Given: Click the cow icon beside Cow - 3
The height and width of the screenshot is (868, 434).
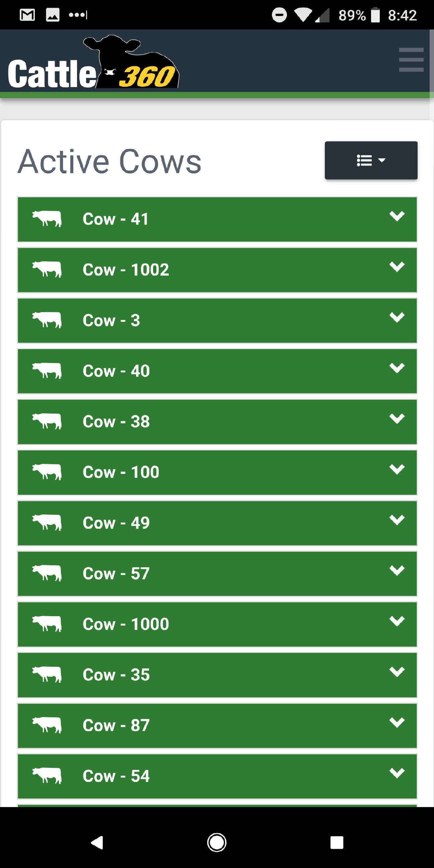Looking at the screenshot, I should (x=47, y=320).
